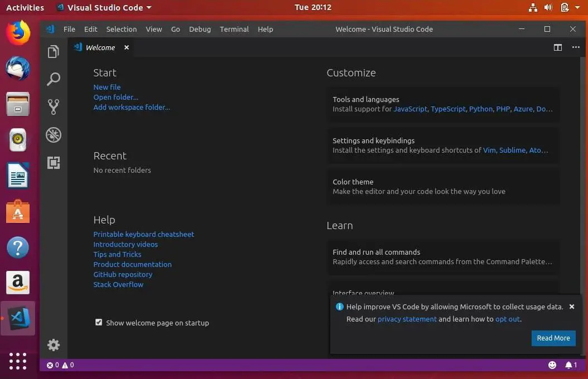Open the Debug menu
The width and height of the screenshot is (588, 379).
(x=200, y=29)
